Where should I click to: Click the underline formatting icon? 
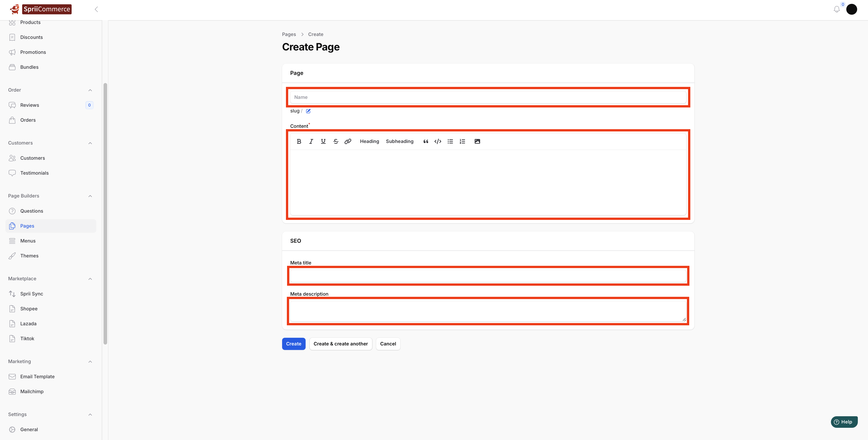tap(323, 141)
